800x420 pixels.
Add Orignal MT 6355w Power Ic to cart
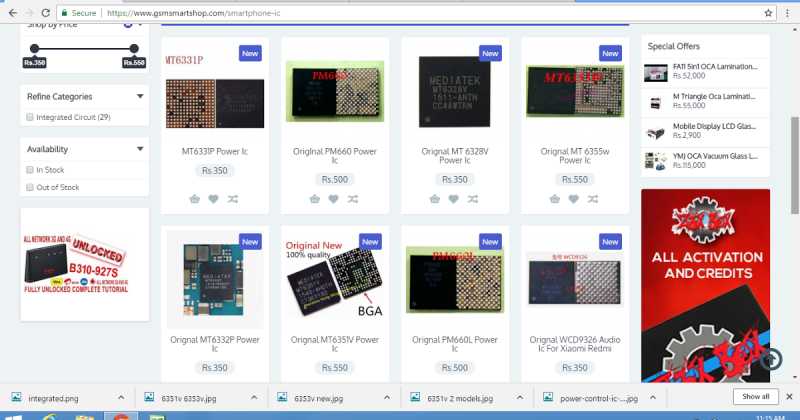[555, 199]
